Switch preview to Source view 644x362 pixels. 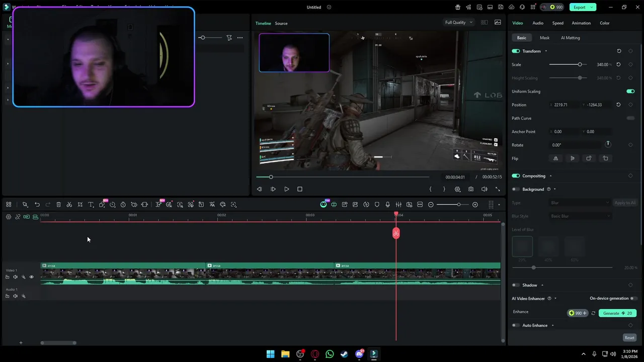281,23
